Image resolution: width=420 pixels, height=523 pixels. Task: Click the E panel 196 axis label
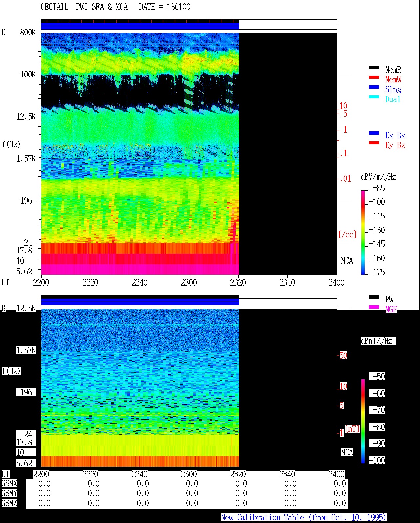click(26, 200)
